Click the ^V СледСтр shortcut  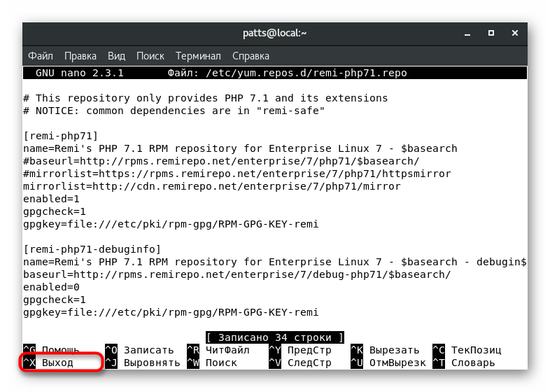tap(300, 363)
